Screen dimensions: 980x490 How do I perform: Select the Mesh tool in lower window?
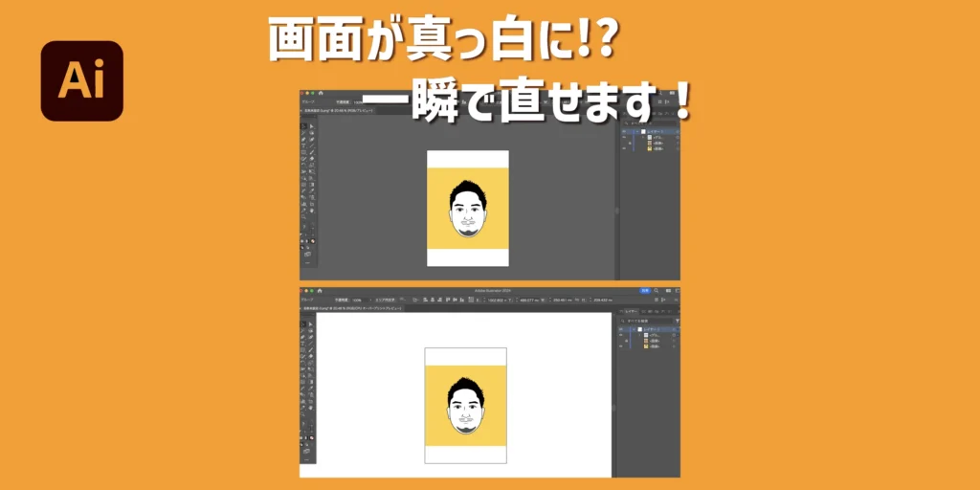[x=303, y=381]
